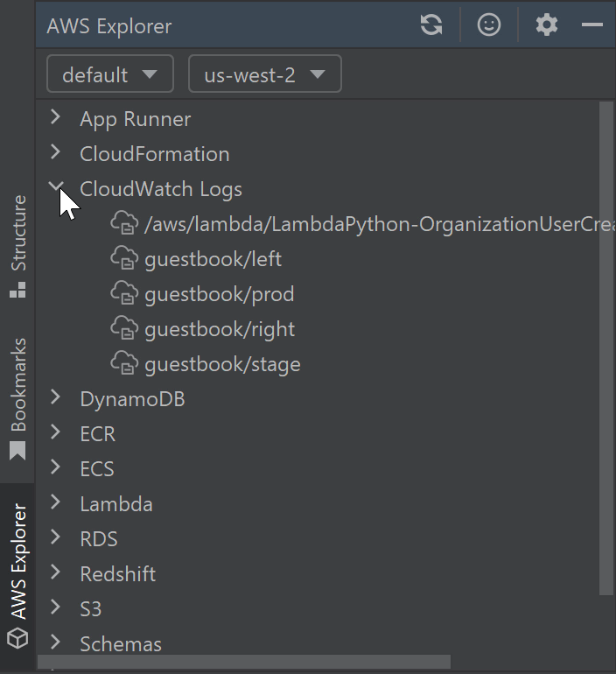Click the log group icon beside guestbook/stage
Screen dimensions: 616x674
click(x=124, y=364)
